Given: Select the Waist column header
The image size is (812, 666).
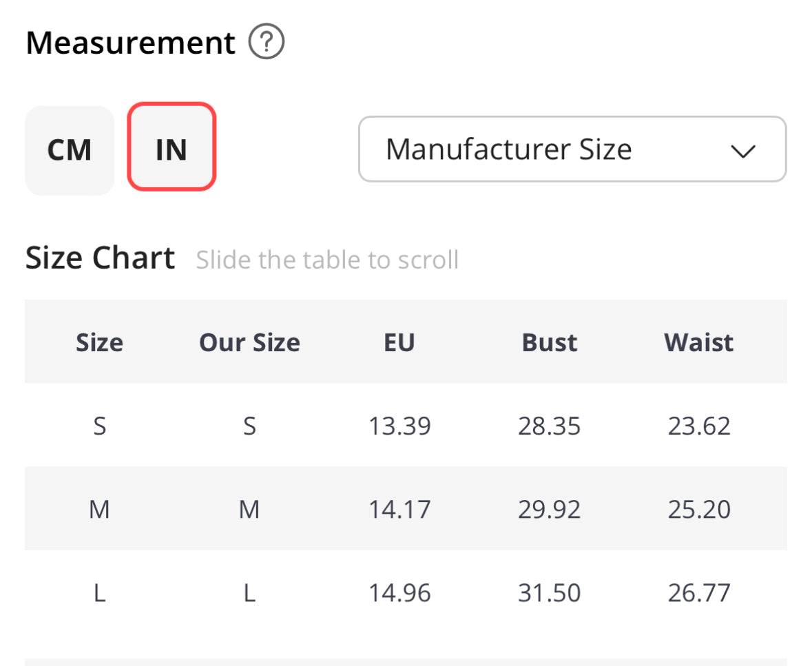Looking at the screenshot, I should click(699, 342).
